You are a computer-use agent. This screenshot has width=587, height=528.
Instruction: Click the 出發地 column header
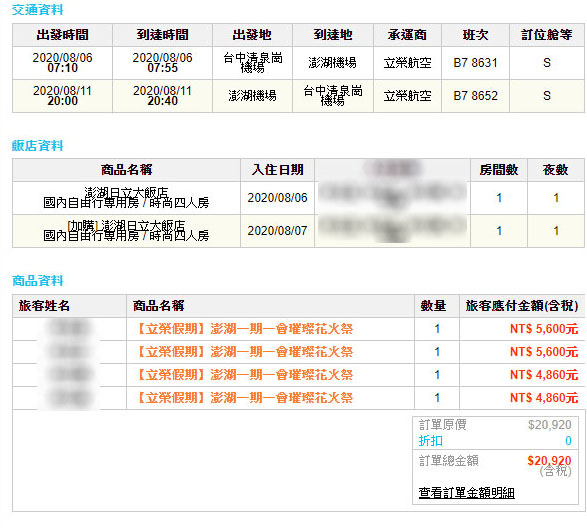coord(252,35)
